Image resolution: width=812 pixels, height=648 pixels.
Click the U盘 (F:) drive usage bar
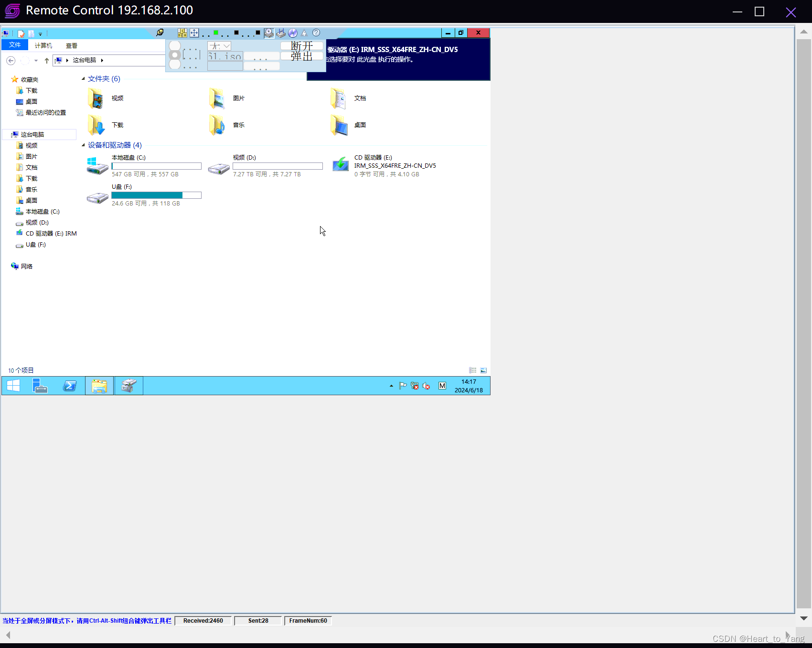(156, 195)
